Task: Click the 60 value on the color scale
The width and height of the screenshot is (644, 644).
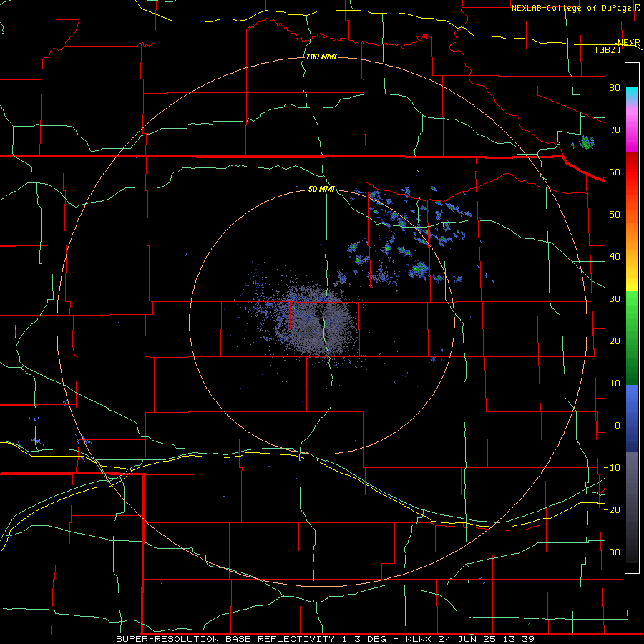Action: 615,172
